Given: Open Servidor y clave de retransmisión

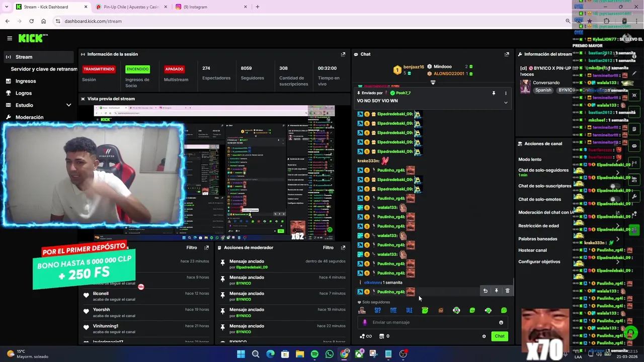Looking at the screenshot, I should pos(44,69).
